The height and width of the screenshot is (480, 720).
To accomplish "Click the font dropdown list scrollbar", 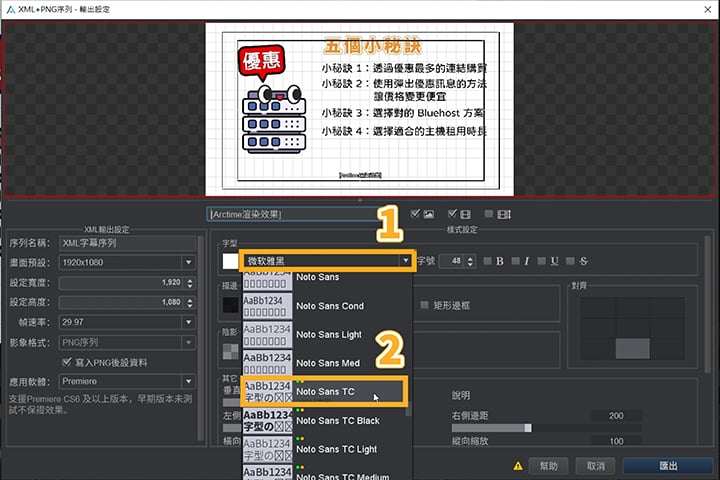I will click(408, 409).
